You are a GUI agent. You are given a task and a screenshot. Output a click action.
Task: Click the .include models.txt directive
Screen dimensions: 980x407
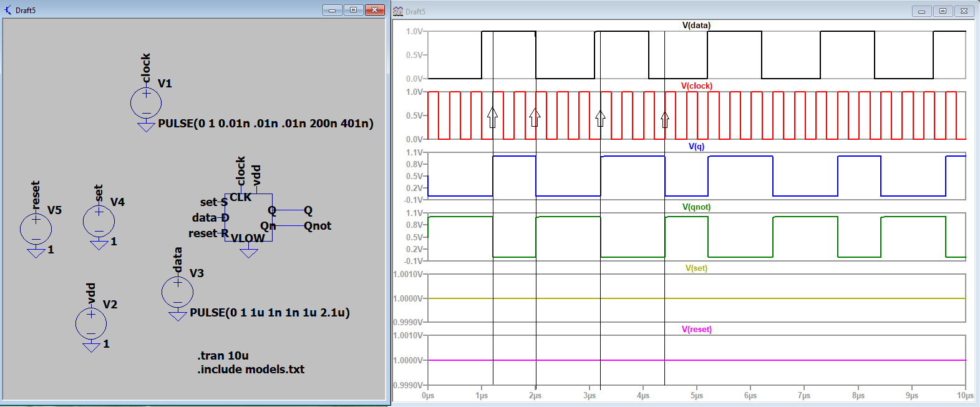coord(251,370)
